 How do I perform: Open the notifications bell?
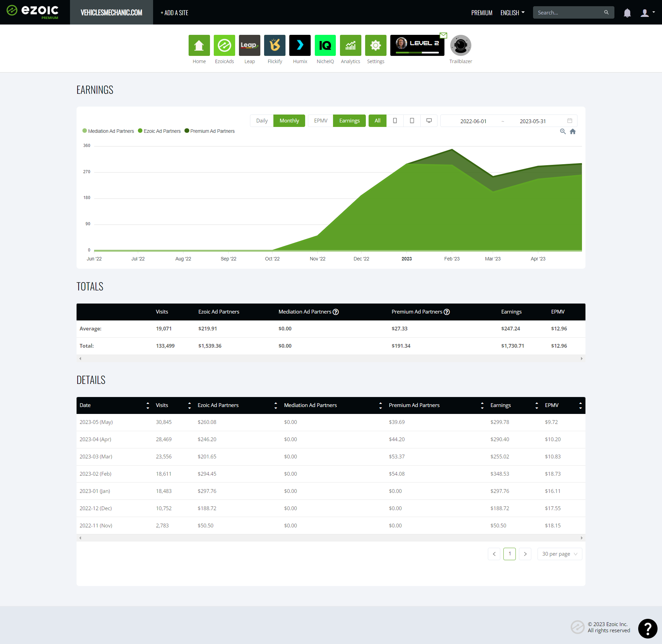coord(627,13)
